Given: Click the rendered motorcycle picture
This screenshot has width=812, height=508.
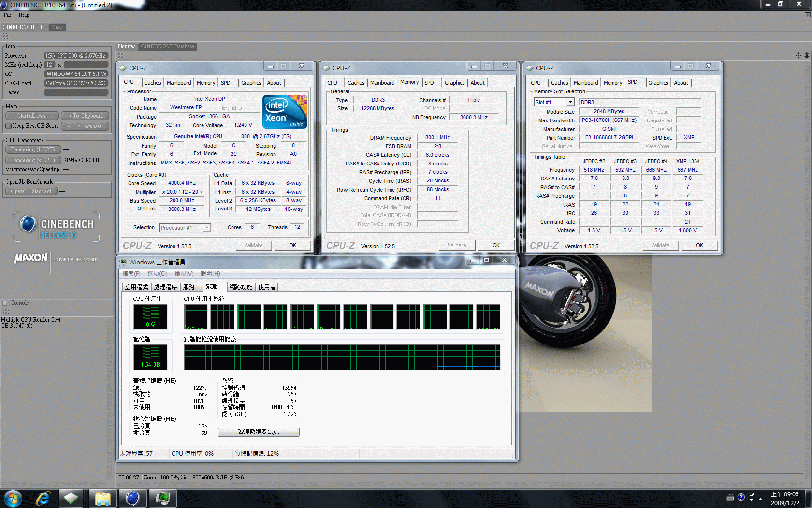Looking at the screenshot, I should click(x=586, y=334).
